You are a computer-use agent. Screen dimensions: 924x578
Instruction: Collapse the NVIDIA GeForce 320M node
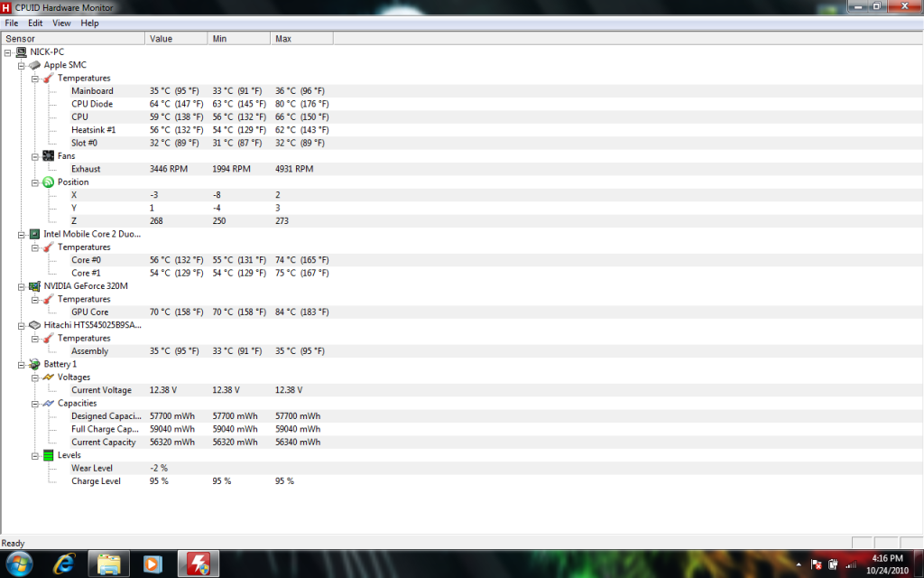(22, 286)
